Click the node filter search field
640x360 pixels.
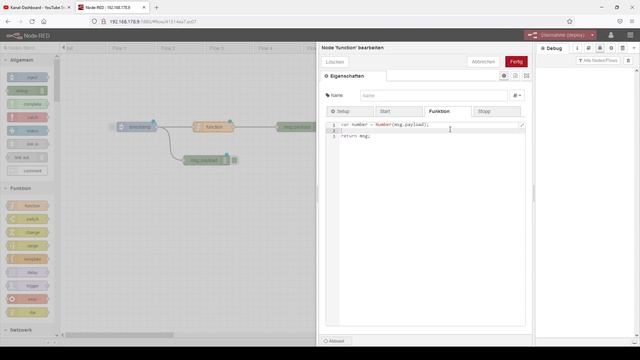29,48
